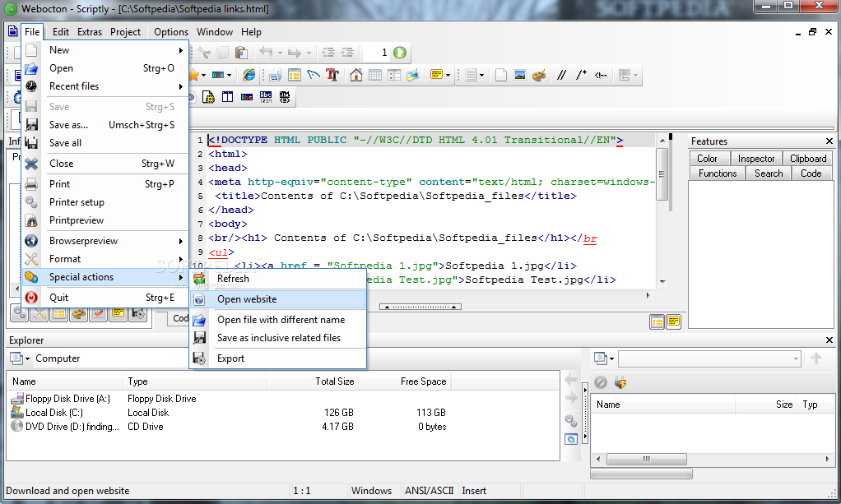Close the Features panel
Screen dimensions: 841x504
point(829,141)
